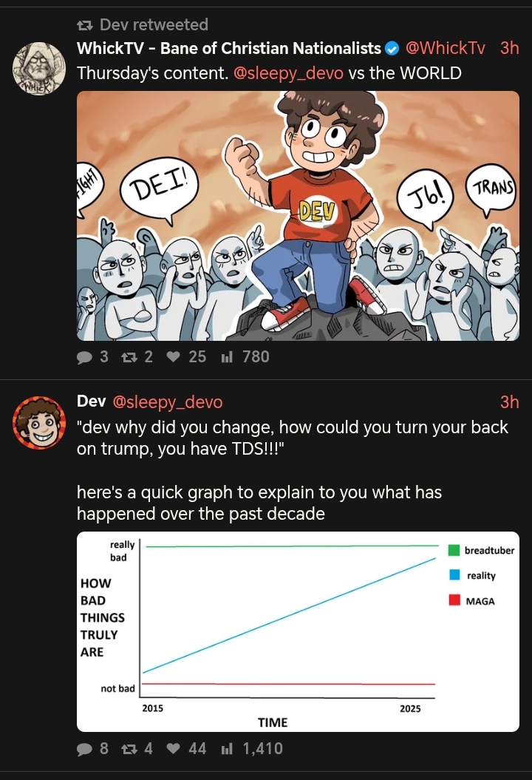Image resolution: width=532 pixels, height=780 pixels.
Task: Open Dev's profile avatar
Action: 38,422
